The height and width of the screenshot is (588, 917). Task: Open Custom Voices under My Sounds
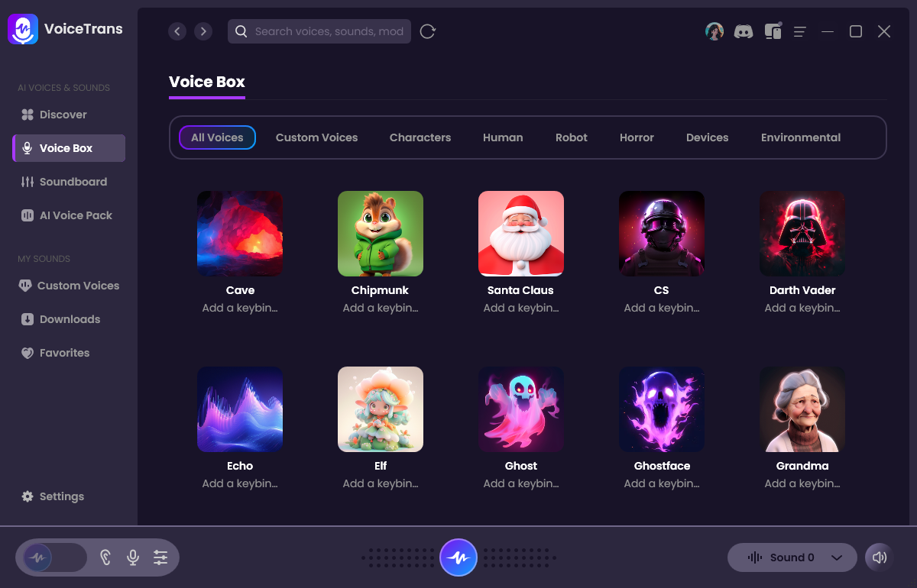78,285
